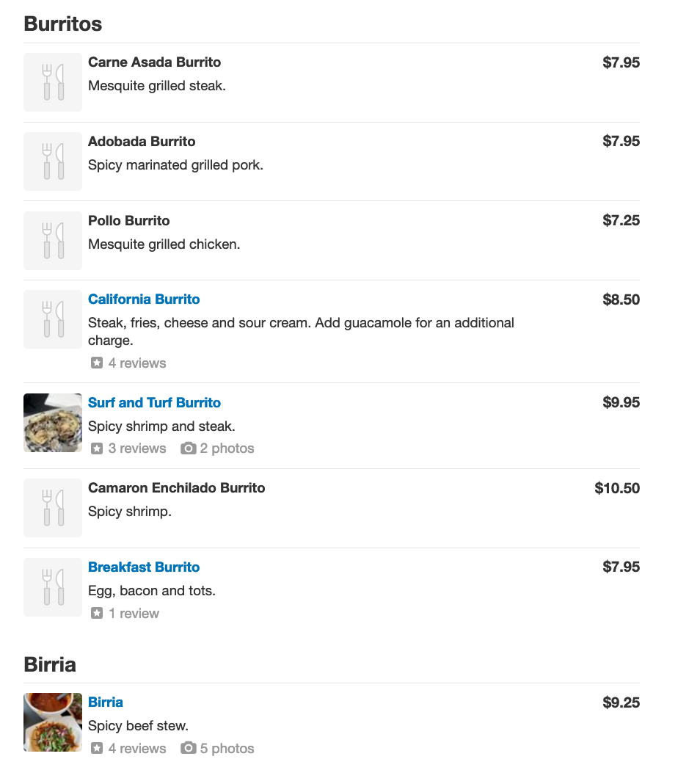The image size is (700, 781).
Task: Click the Carne Asada Burrito placeholder utensils icon
Action: 53,82
